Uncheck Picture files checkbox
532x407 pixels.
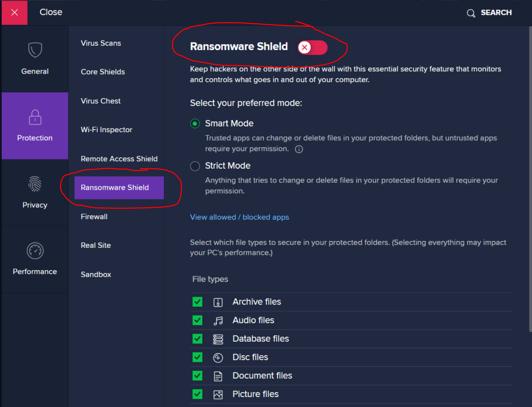197,394
